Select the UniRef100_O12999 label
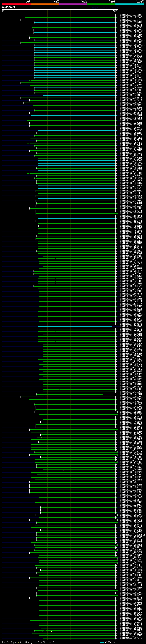 tap(131, 459)
